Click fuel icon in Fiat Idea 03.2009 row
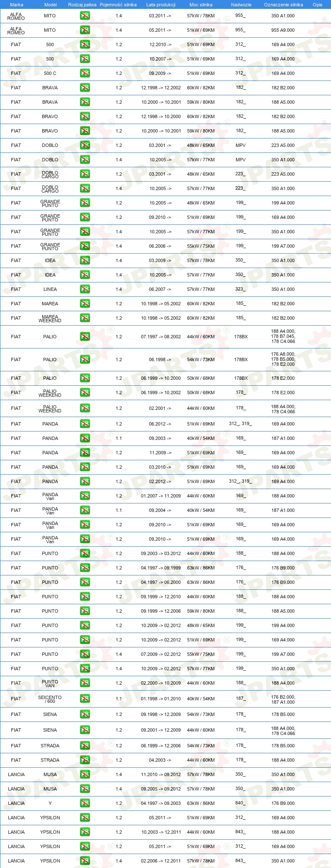Viewport: 331px width, 868px height. (x=85, y=260)
